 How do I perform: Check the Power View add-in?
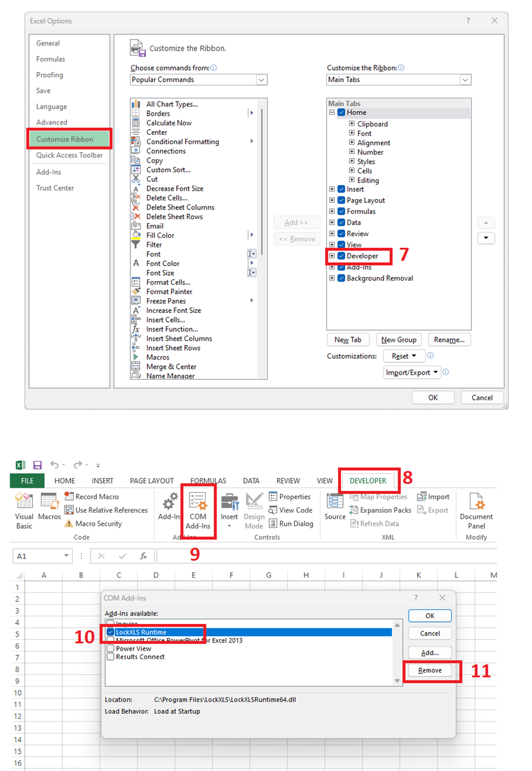pyautogui.click(x=111, y=649)
